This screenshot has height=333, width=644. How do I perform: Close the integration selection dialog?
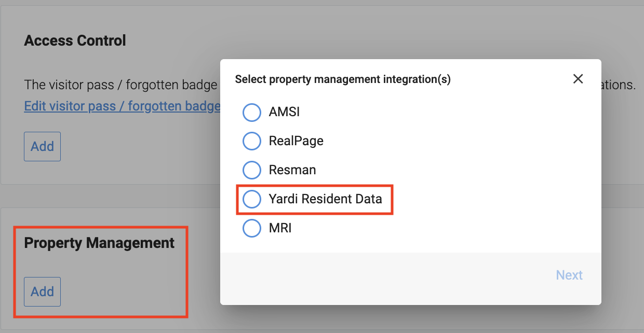pyautogui.click(x=578, y=79)
